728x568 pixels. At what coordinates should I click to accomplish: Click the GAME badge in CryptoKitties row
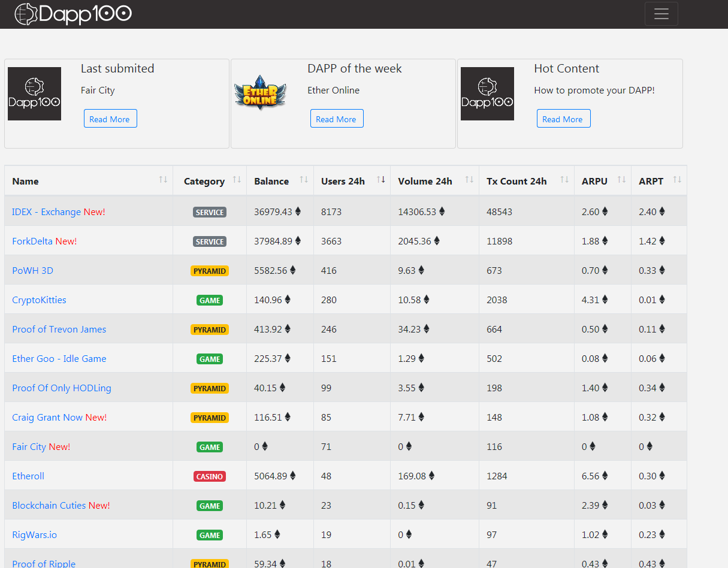210,300
